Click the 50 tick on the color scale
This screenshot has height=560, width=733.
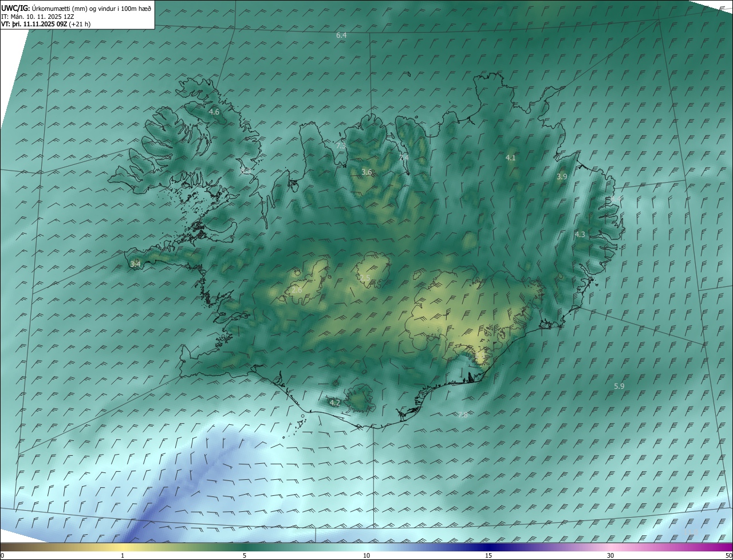pyautogui.click(x=728, y=556)
